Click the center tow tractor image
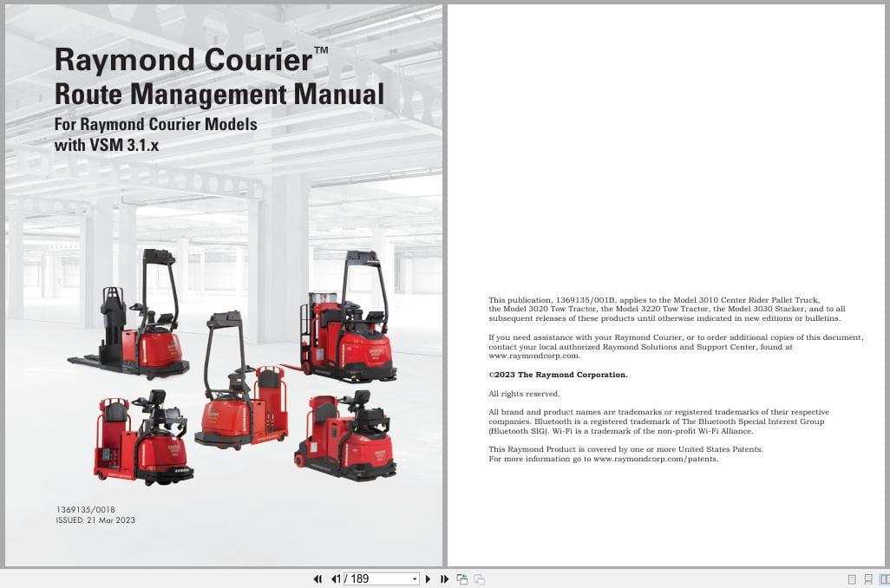This screenshot has height=588, width=890. [x=240, y=379]
